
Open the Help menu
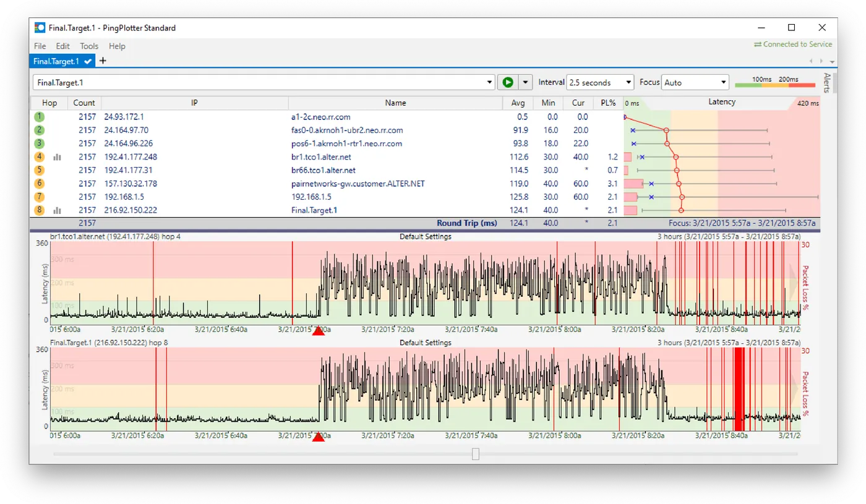(x=117, y=46)
